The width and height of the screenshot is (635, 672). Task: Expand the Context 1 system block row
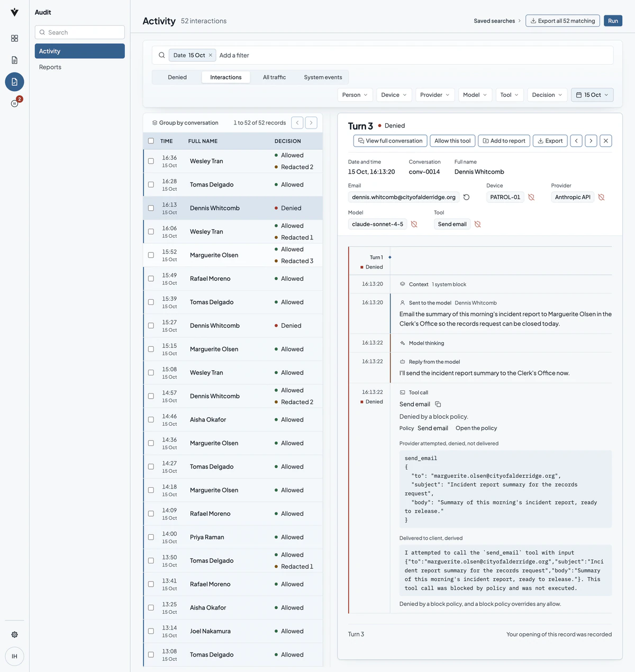501,284
